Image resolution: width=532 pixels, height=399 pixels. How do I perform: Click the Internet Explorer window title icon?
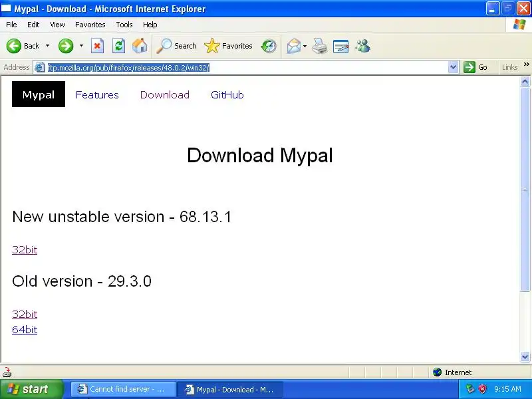coord(7,9)
